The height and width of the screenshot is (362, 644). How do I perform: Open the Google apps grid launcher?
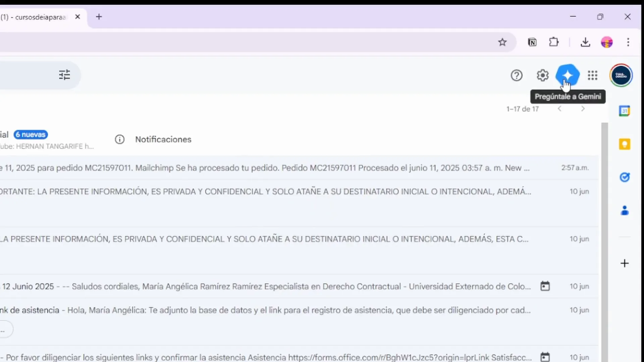(x=593, y=75)
